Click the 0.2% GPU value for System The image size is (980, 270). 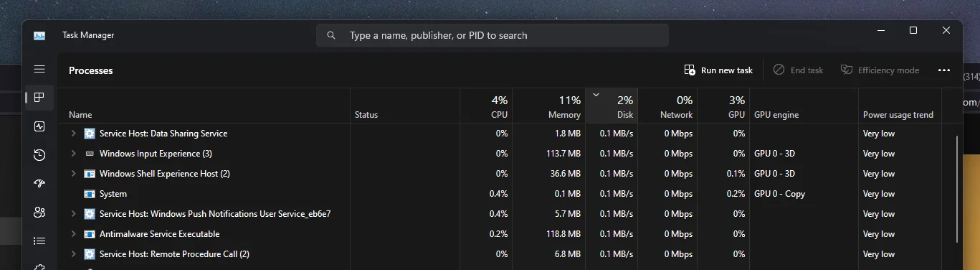point(736,194)
